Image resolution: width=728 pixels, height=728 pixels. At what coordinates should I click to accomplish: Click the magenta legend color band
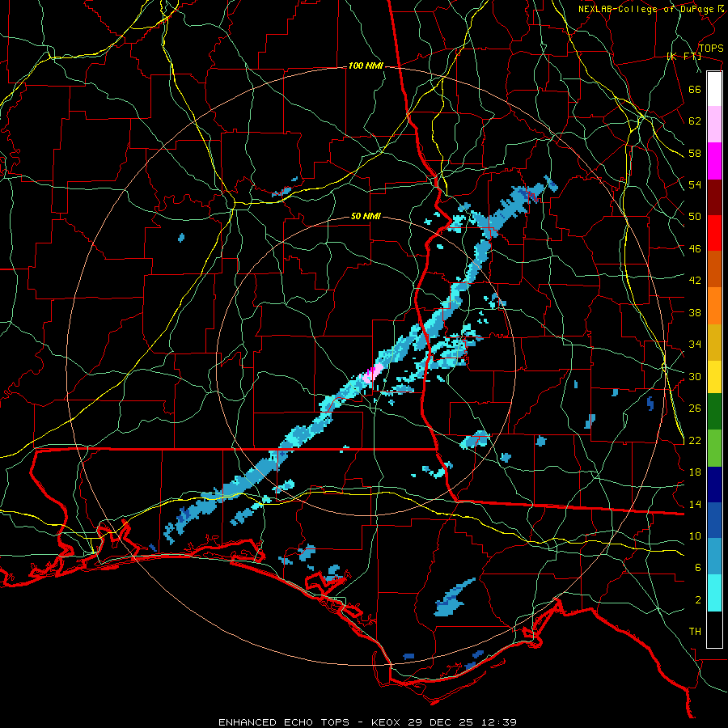pos(714,161)
